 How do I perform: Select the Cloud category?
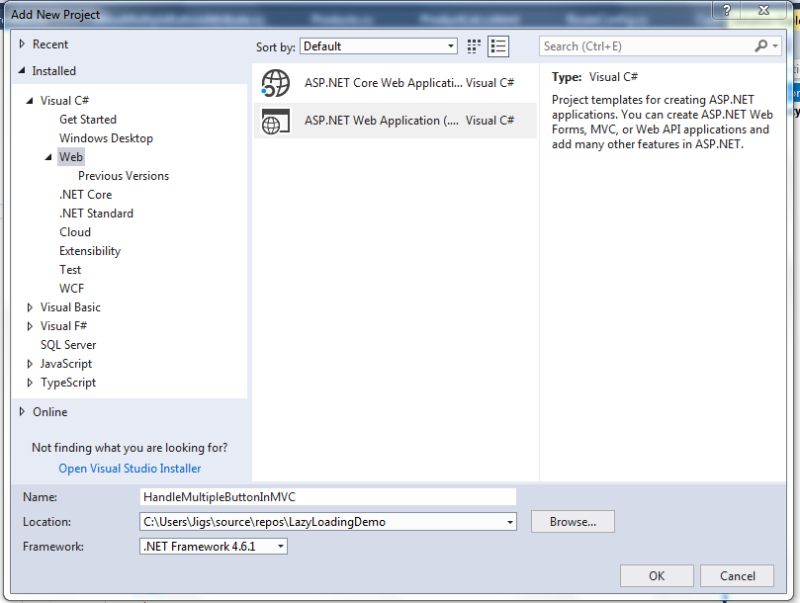coord(75,232)
